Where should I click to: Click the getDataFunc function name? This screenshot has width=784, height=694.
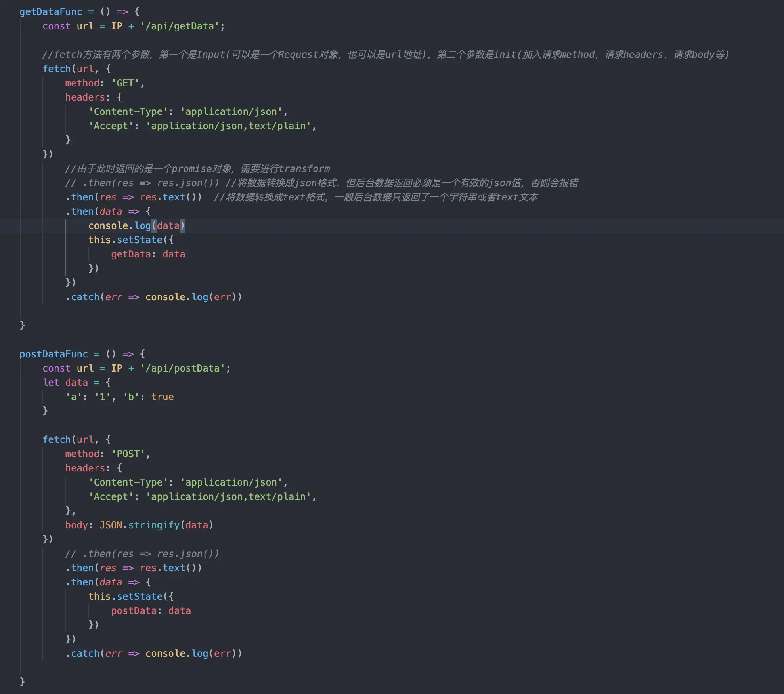tap(51, 12)
